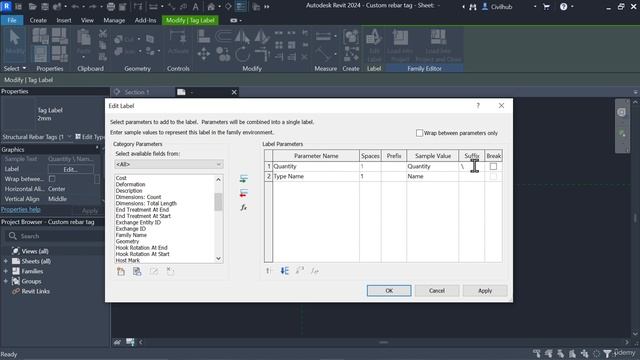The image size is (640, 360).
Task: Click Cancel in Edit Label dialog
Action: point(437,291)
